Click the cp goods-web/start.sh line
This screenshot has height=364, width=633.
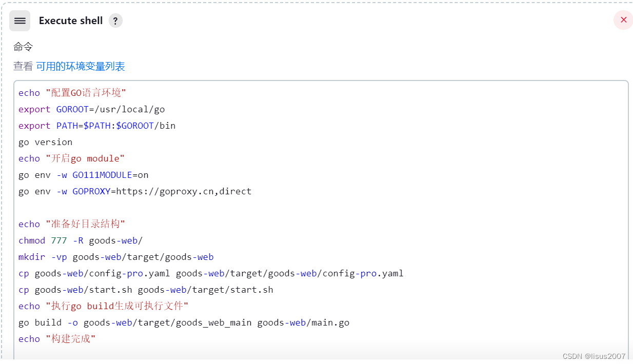[146, 290]
